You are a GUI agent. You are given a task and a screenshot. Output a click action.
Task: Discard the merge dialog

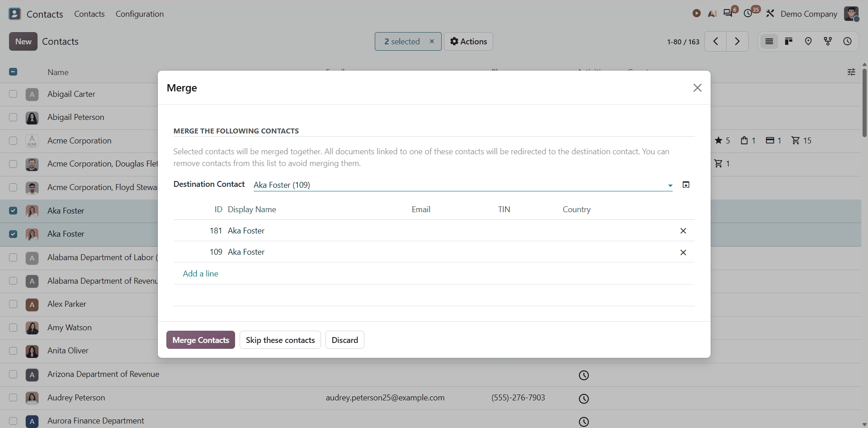pyautogui.click(x=345, y=340)
